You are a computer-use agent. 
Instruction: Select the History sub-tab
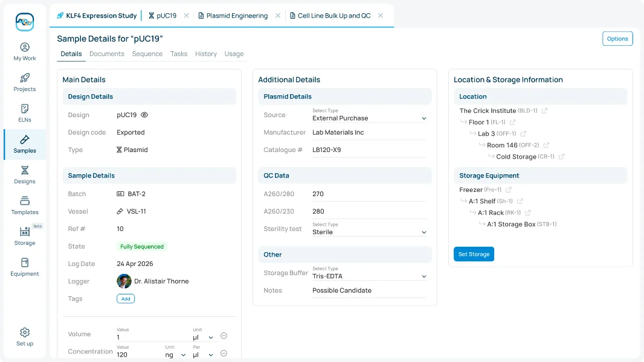click(x=206, y=54)
